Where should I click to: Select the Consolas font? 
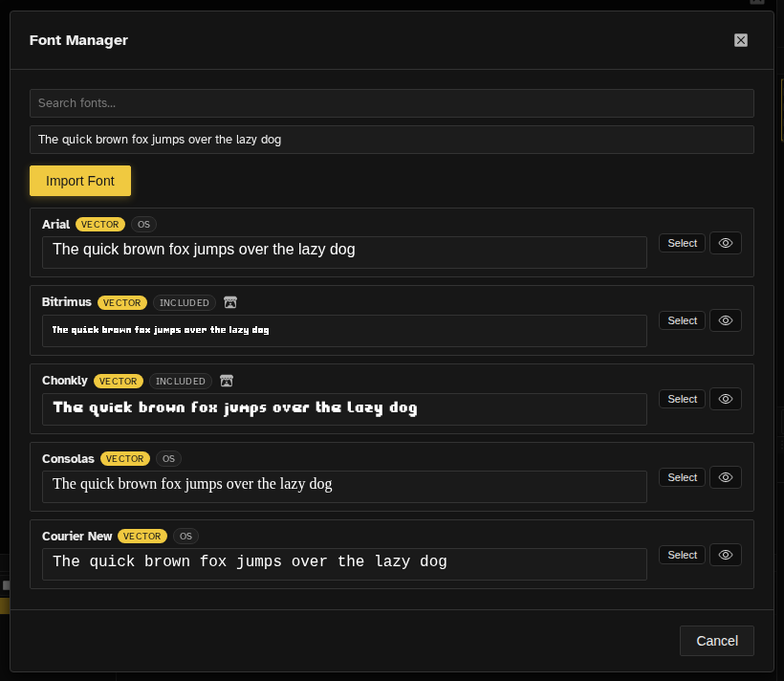(x=682, y=477)
